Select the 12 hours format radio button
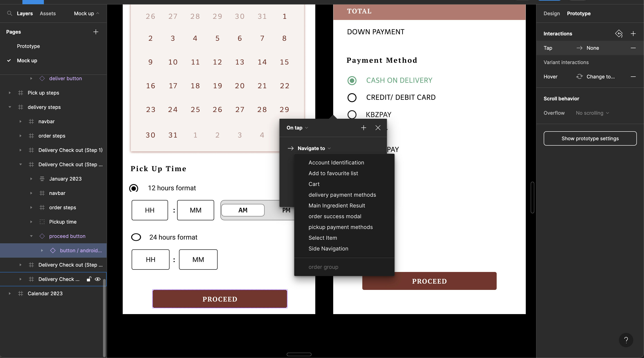 pyautogui.click(x=134, y=188)
